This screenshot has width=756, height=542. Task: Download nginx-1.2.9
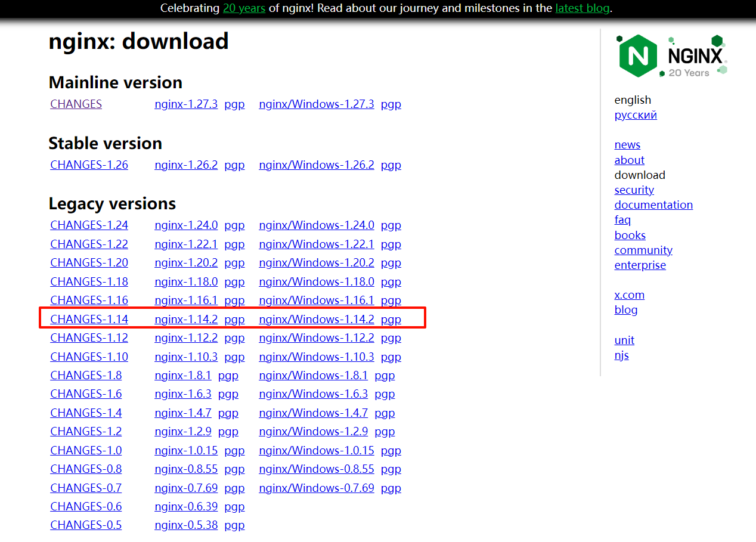pyautogui.click(x=183, y=431)
